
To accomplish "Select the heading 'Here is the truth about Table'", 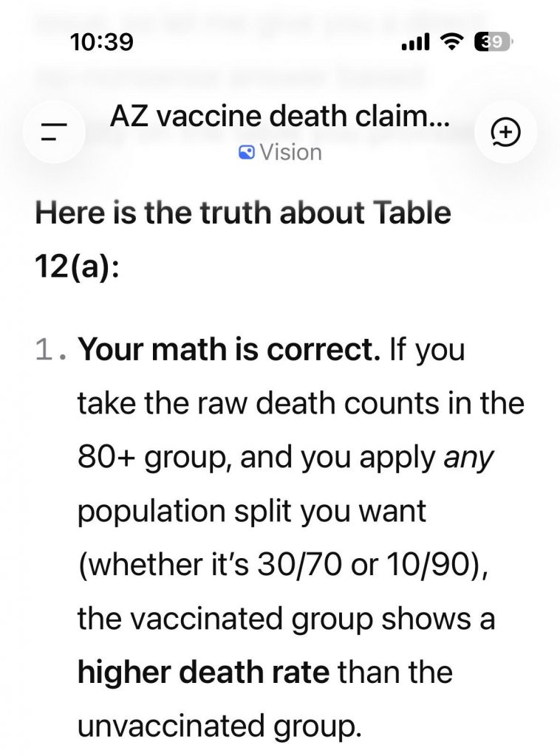I will [x=243, y=213].
